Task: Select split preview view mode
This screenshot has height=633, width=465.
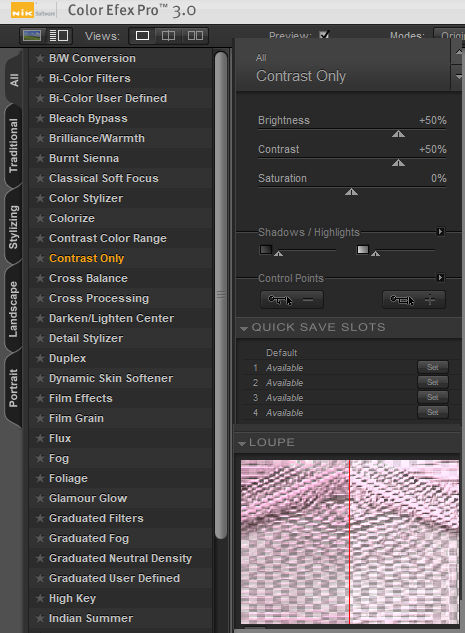Action: 168,36
